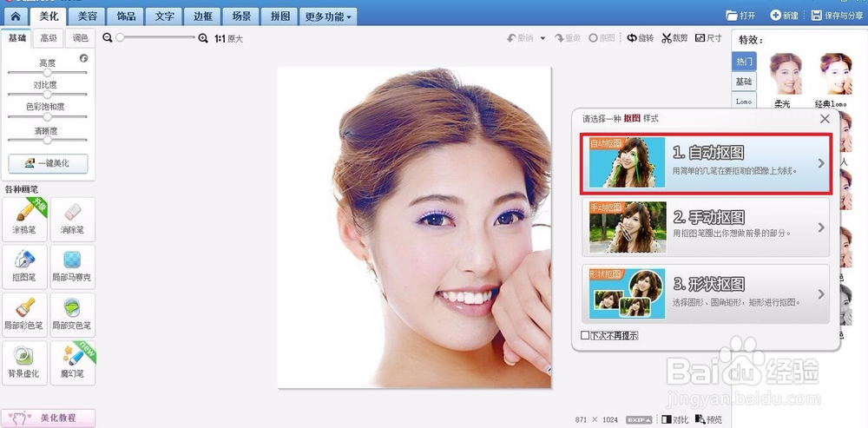
Task: Click the portrait photo on the canvas
Action: [x=415, y=227]
